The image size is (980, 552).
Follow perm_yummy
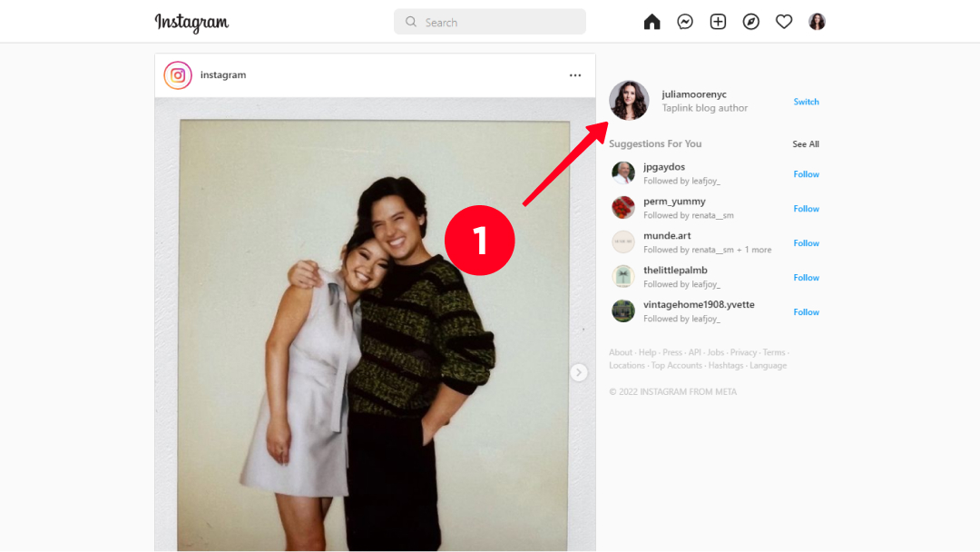(807, 209)
